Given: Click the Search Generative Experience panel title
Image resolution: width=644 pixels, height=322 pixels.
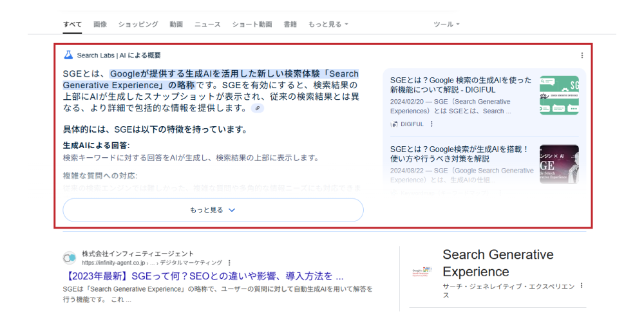Looking at the screenshot, I should (498, 263).
